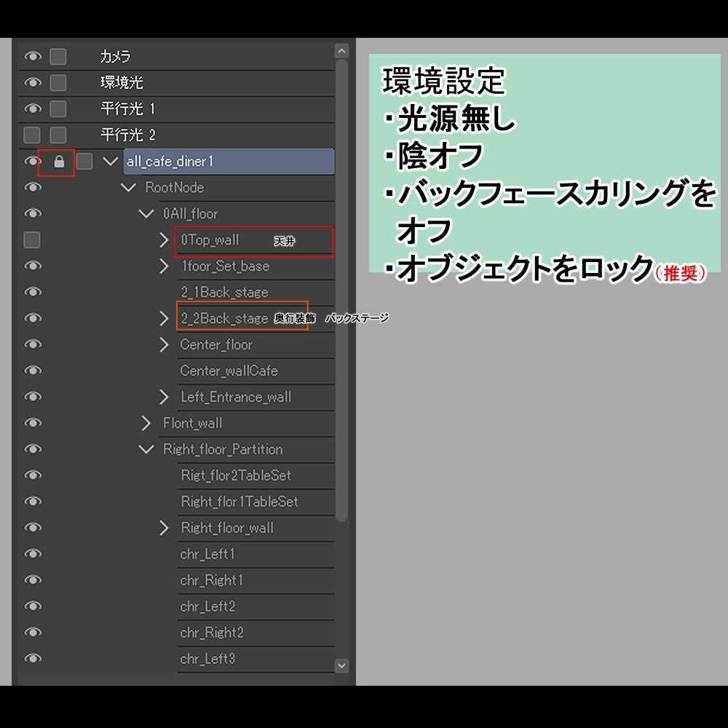The width and height of the screenshot is (728, 728).
Task: Hide RootNode with its eye icon
Action: pyautogui.click(x=33, y=187)
